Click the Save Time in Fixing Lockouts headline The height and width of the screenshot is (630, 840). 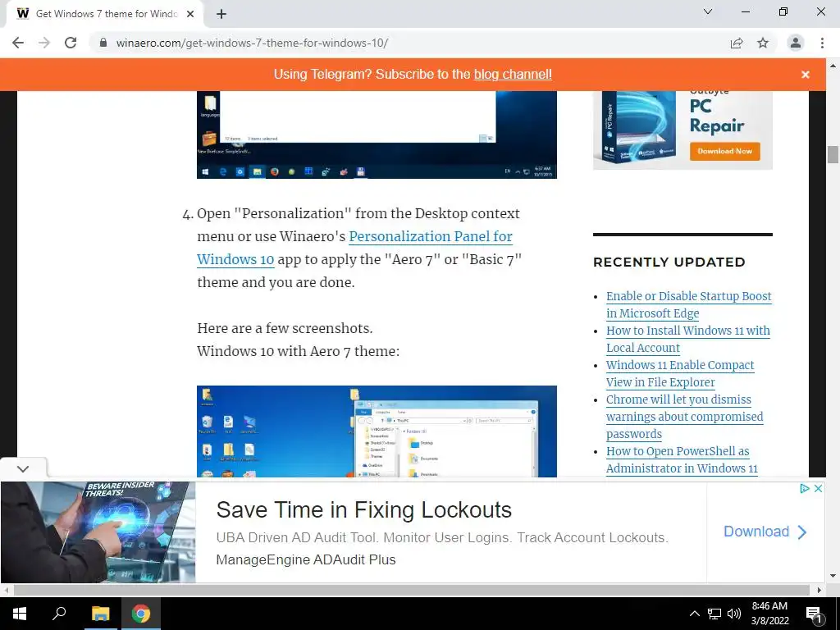363,510
